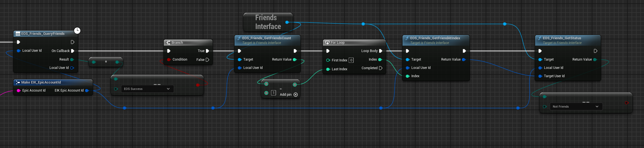
Task: Click the Make EIK_EpicAccountId struct icon
Action: click(x=18, y=82)
